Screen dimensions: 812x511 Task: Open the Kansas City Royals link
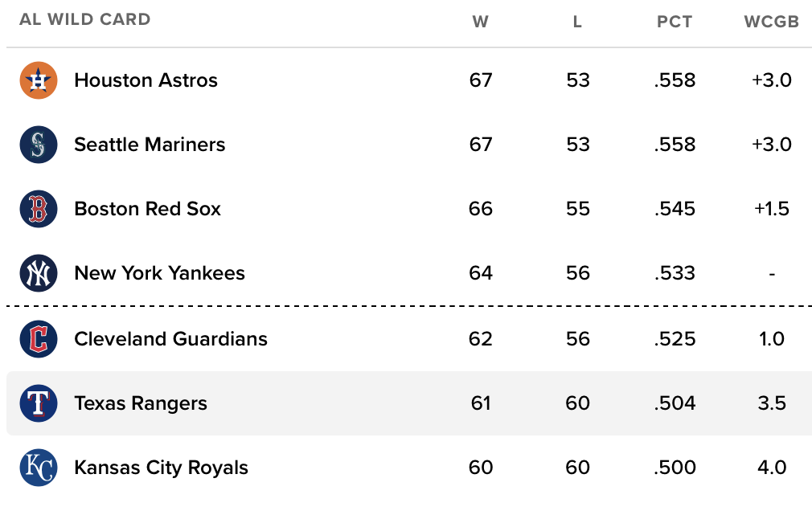pos(161,468)
